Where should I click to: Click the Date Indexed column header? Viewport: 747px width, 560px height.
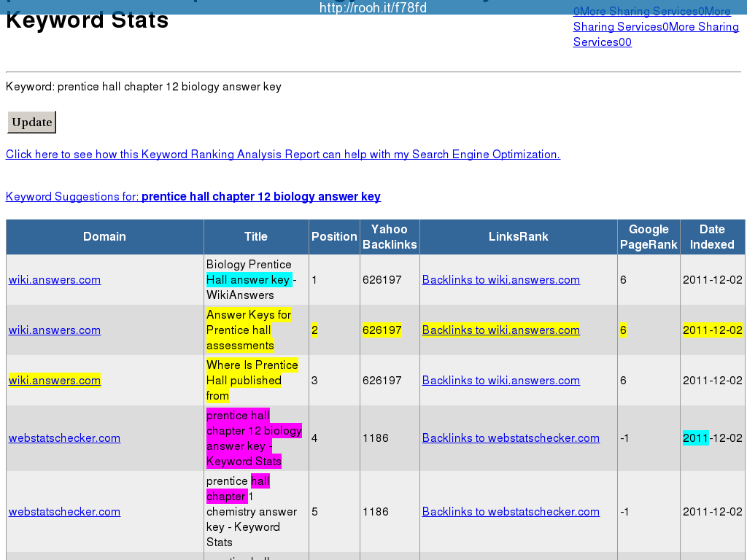[712, 237]
